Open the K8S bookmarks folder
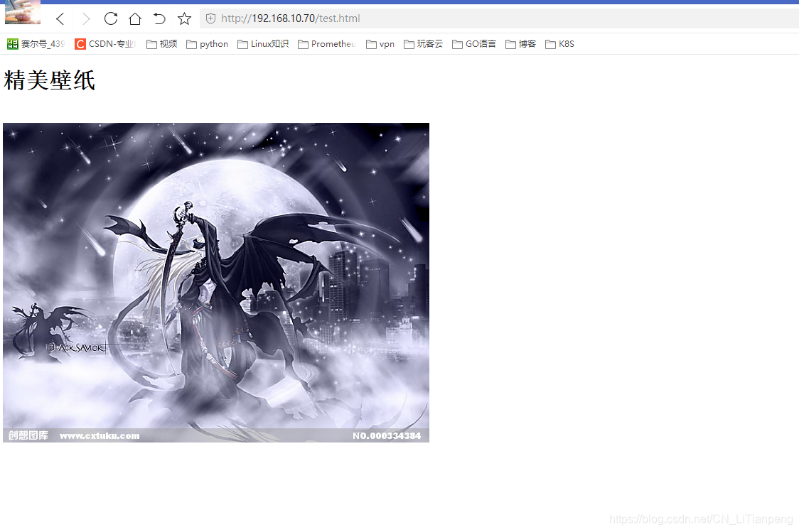Image resolution: width=799 pixels, height=532 pixels. [x=559, y=44]
